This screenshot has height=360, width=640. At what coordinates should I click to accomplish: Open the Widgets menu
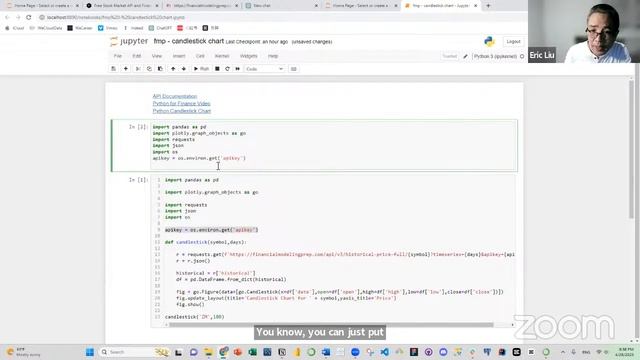(x=249, y=56)
